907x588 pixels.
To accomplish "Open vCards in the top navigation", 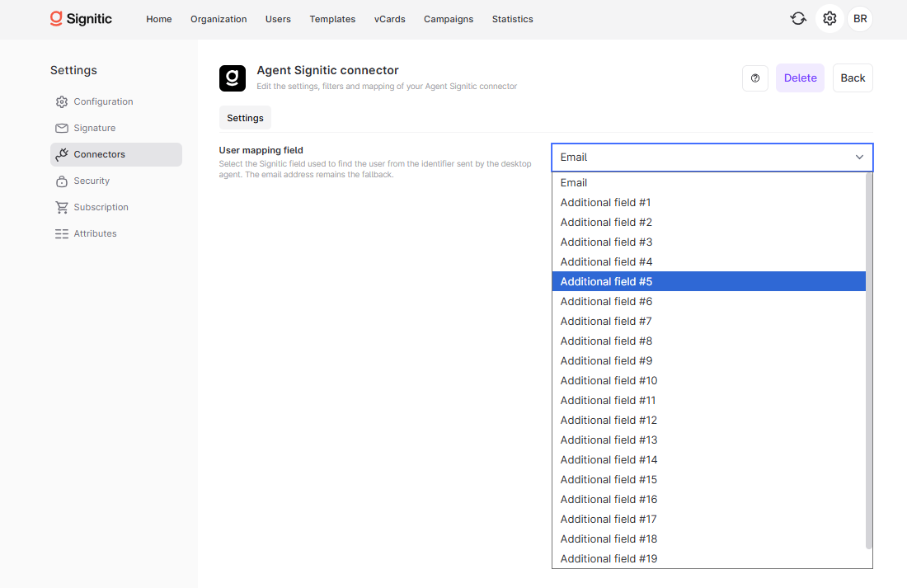I will click(x=390, y=19).
